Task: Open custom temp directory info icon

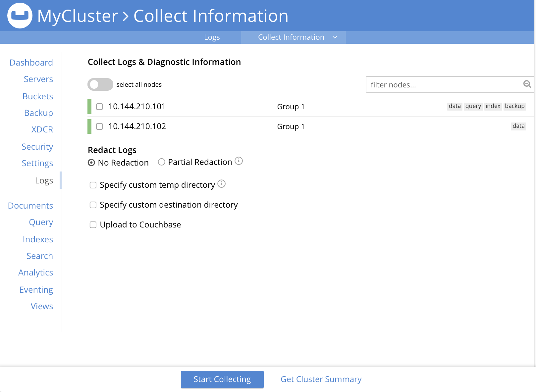Action: tap(222, 184)
